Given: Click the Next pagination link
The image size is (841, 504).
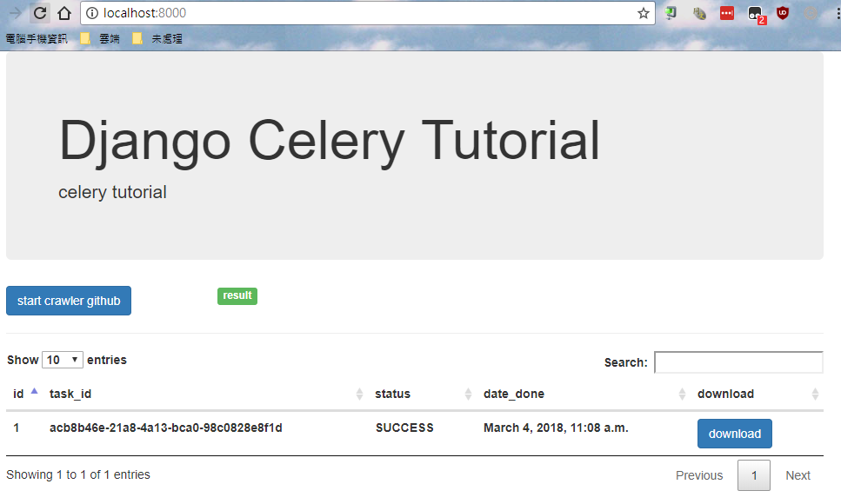Looking at the screenshot, I should click(798, 475).
